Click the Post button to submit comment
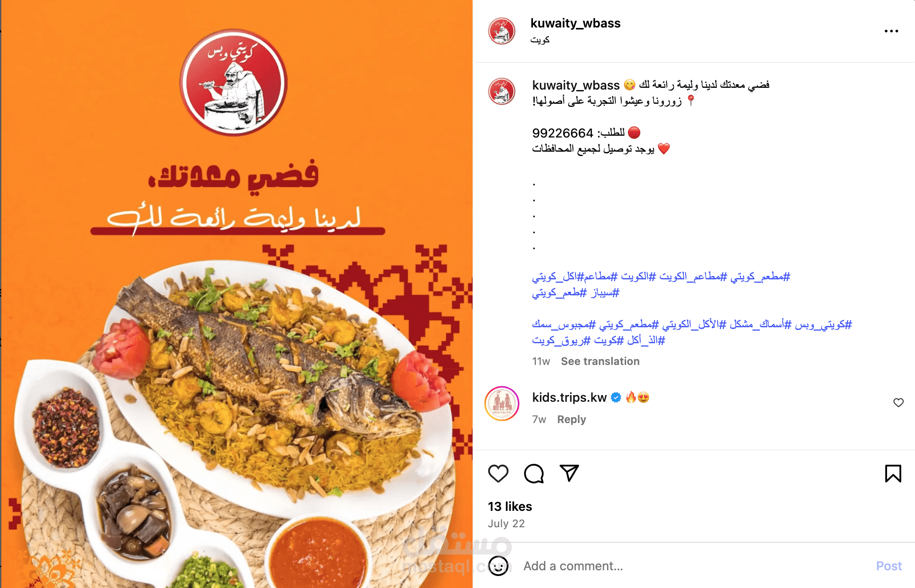 coord(889,566)
